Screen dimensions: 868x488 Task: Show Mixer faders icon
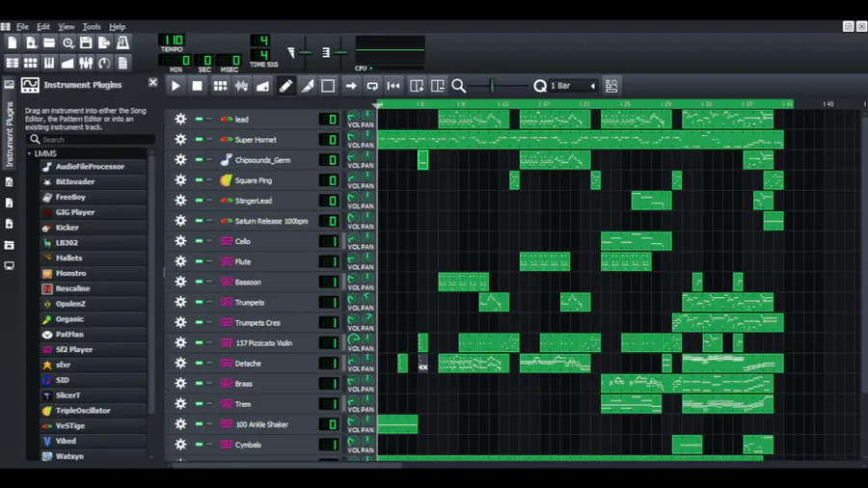tap(86, 63)
